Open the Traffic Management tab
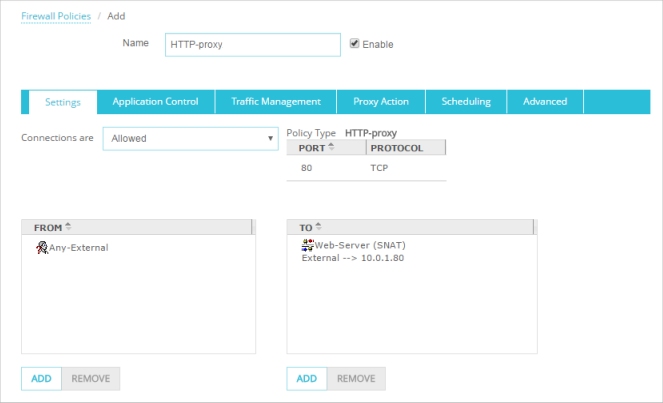This screenshot has height=403, width=663. click(x=275, y=102)
